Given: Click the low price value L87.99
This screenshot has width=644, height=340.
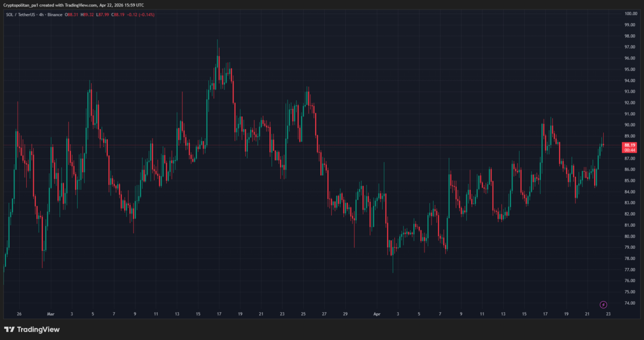Looking at the screenshot, I should [103, 14].
